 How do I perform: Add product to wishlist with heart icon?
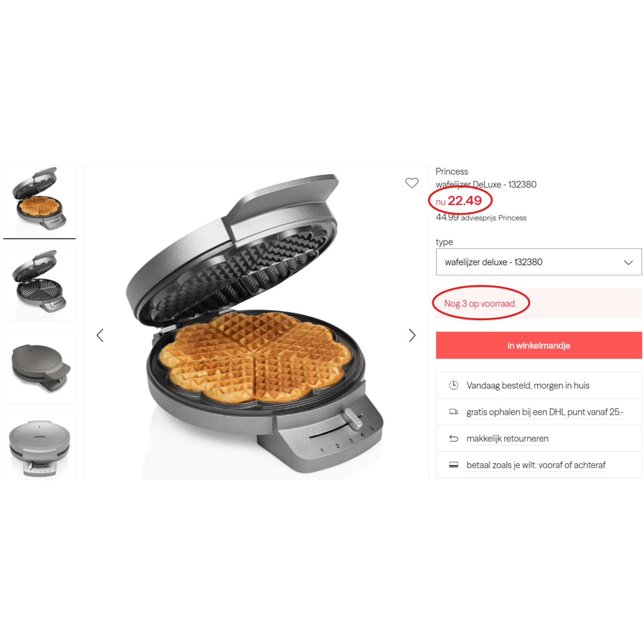(x=411, y=183)
